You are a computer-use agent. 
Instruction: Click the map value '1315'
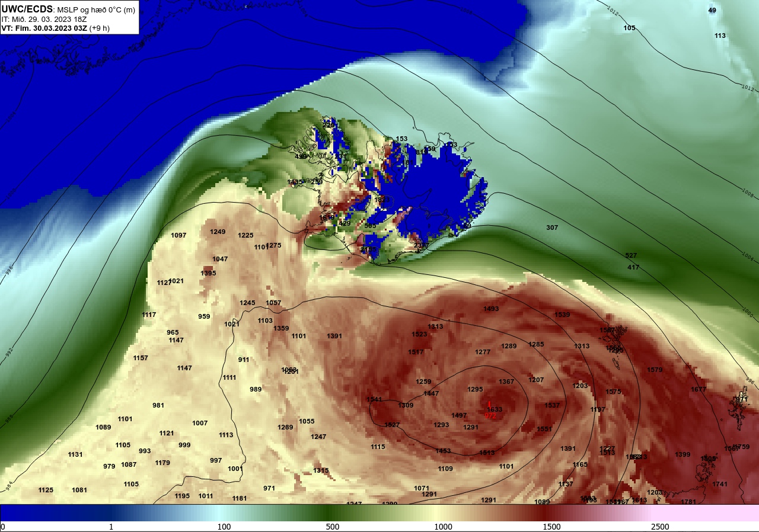321,470
